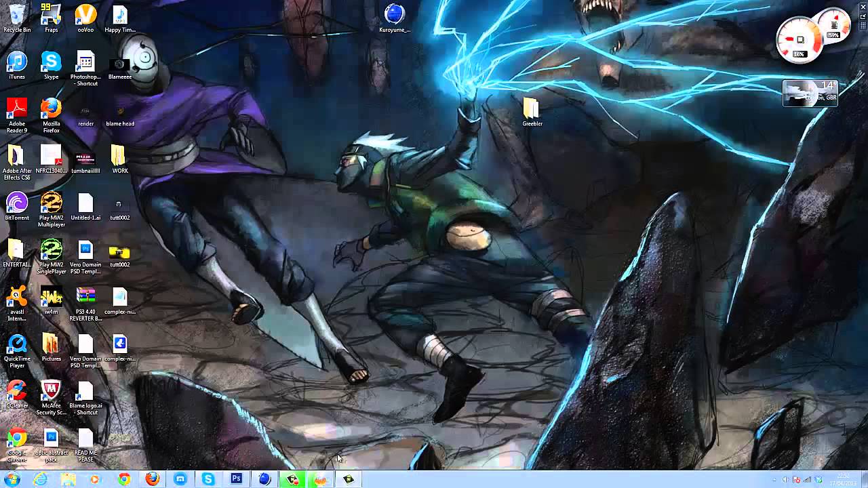Viewport: 868px width, 488px height.
Task: Open the ooVoo desktop shortcut
Action: click(85, 18)
